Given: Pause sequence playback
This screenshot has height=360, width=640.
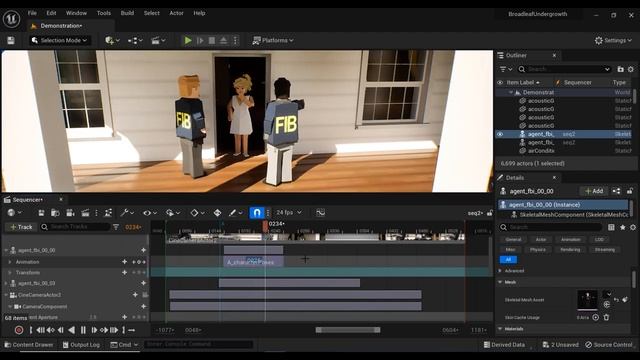Looking at the screenshot, I should tap(83, 330).
